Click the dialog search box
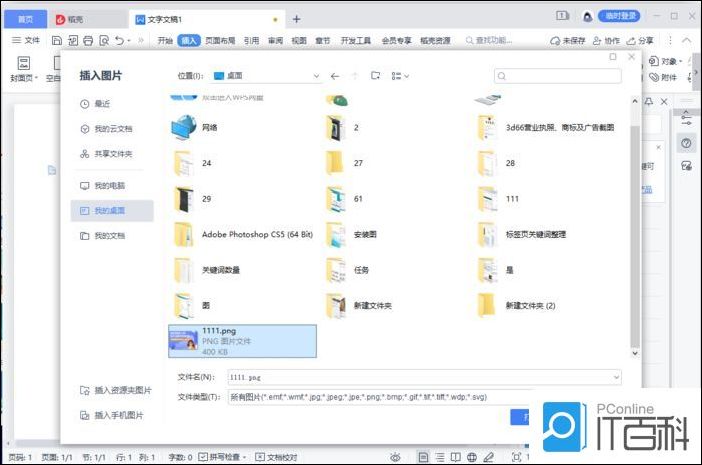The image size is (702, 465). click(x=557, y=76)
